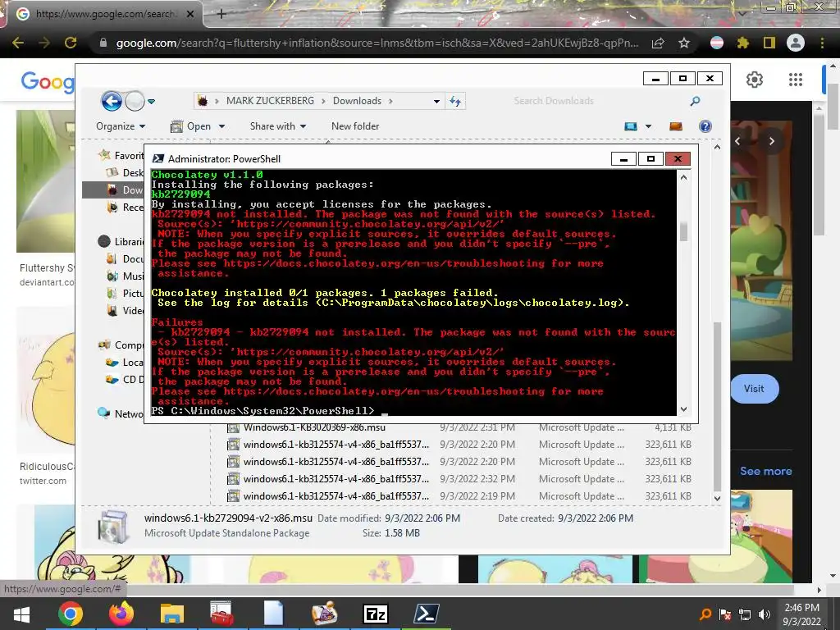Click the Explorer file list scroll down arrow
840x630 pixels.
[x=717, y=498]
